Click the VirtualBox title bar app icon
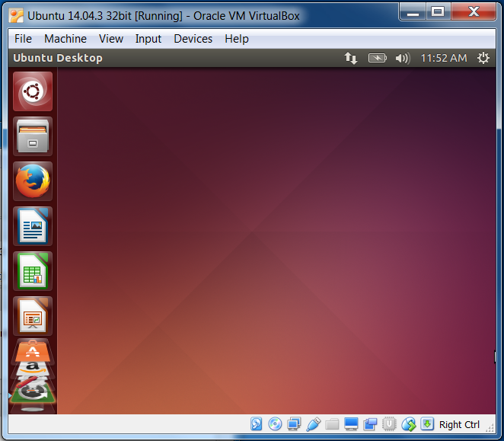Viewport: 504px width, 441px height. click(x=16, y=16)
